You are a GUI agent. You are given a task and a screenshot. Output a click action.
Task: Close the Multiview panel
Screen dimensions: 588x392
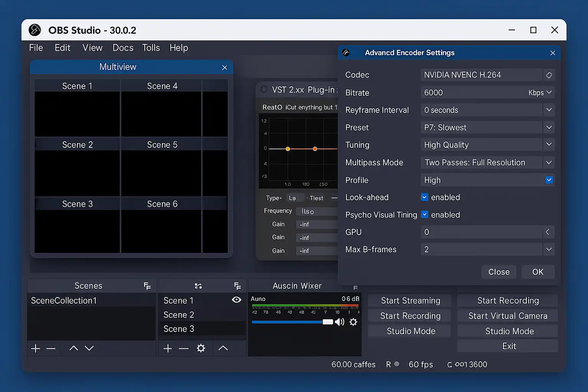225,67
